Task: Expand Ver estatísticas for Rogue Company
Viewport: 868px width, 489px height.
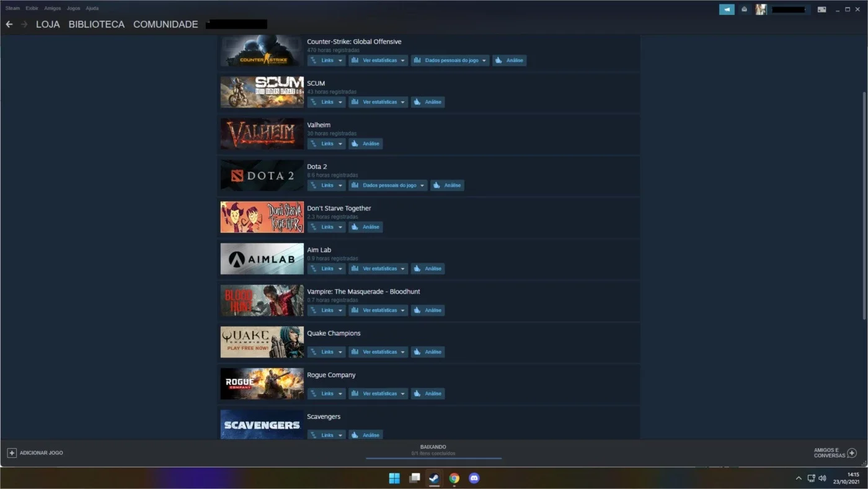Action: click(x=378, y=393)
